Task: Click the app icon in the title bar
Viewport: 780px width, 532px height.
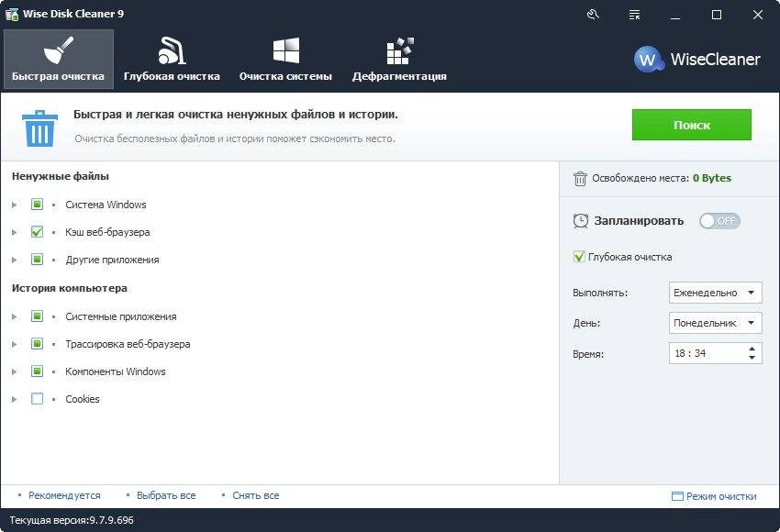Action: pos(11,14)
